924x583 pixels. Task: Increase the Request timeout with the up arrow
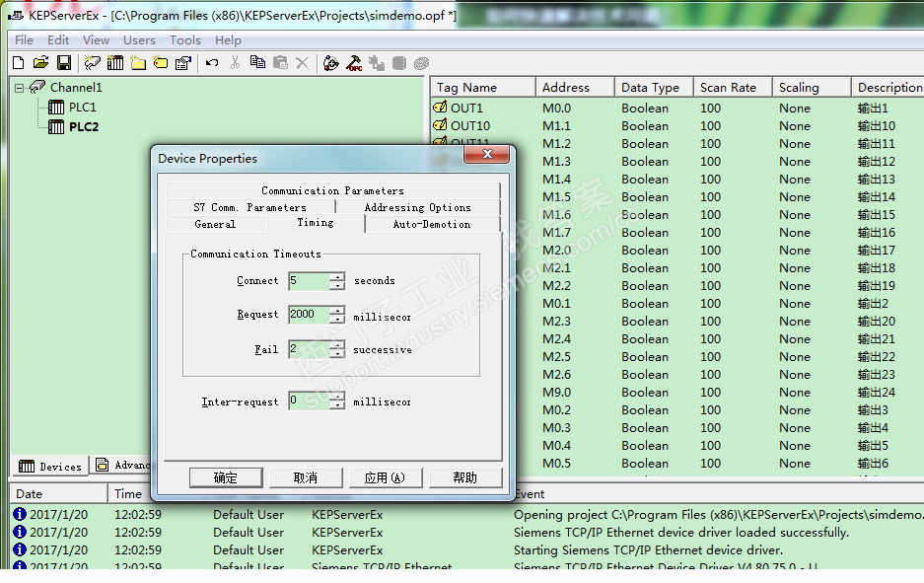click(337, 310)
